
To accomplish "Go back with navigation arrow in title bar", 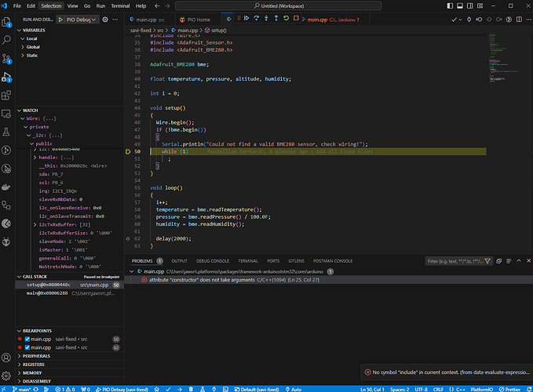I will point(157,5).
